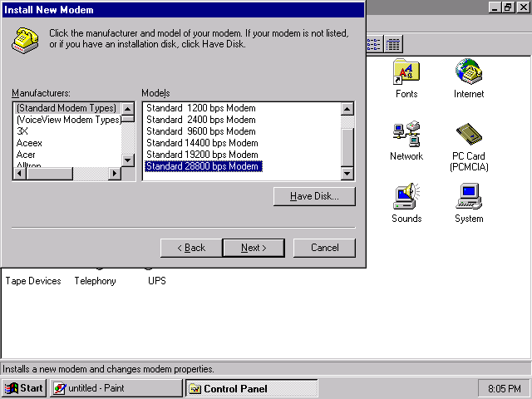This screenshot has width=532, height=399.
Task: Switch to untitled - Paint taskbar button
Action: coord(116,388)
